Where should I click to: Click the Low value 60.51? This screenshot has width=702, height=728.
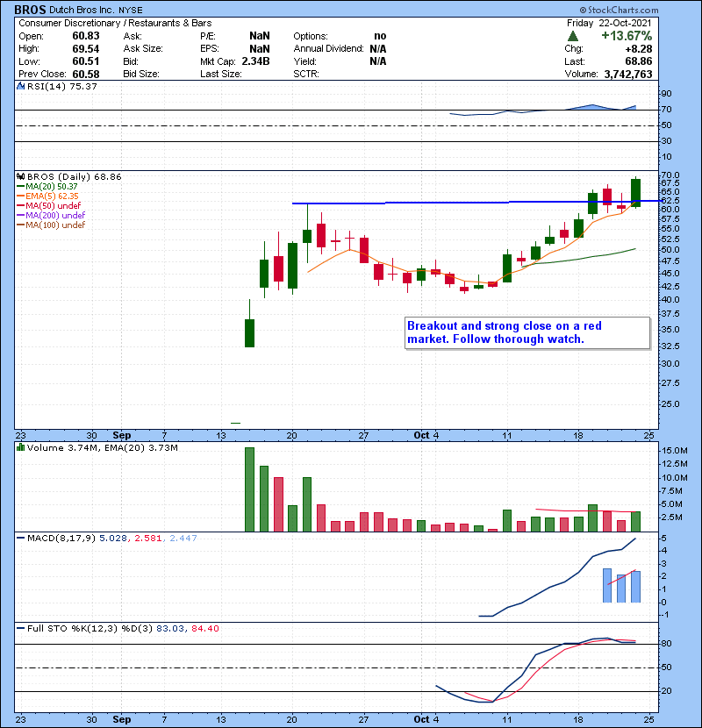[x=86, y=61]
